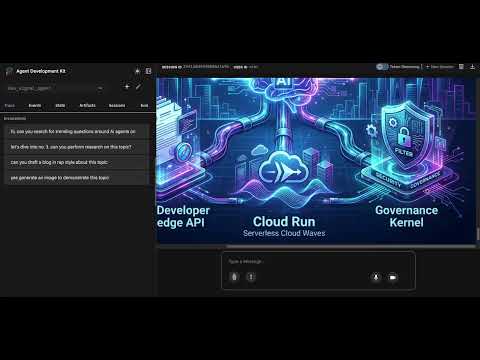480x360 pixels.
Task: Switch to the Sessions tab
Action: pyautogui.click(x=117, y=105)
